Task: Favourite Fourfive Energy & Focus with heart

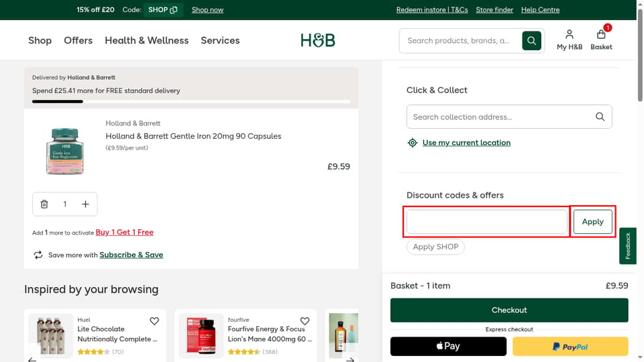Action: click(x=305, y=321)
